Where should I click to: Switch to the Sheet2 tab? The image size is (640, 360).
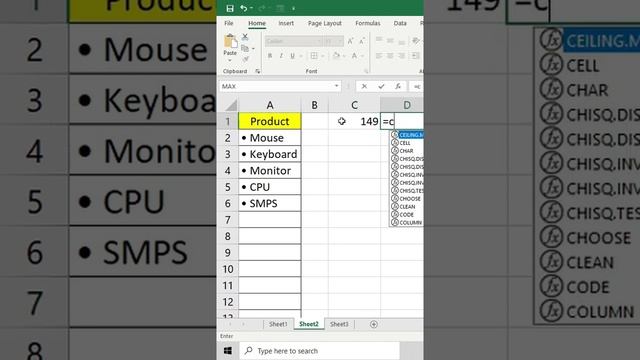click(x=309, y=324)
